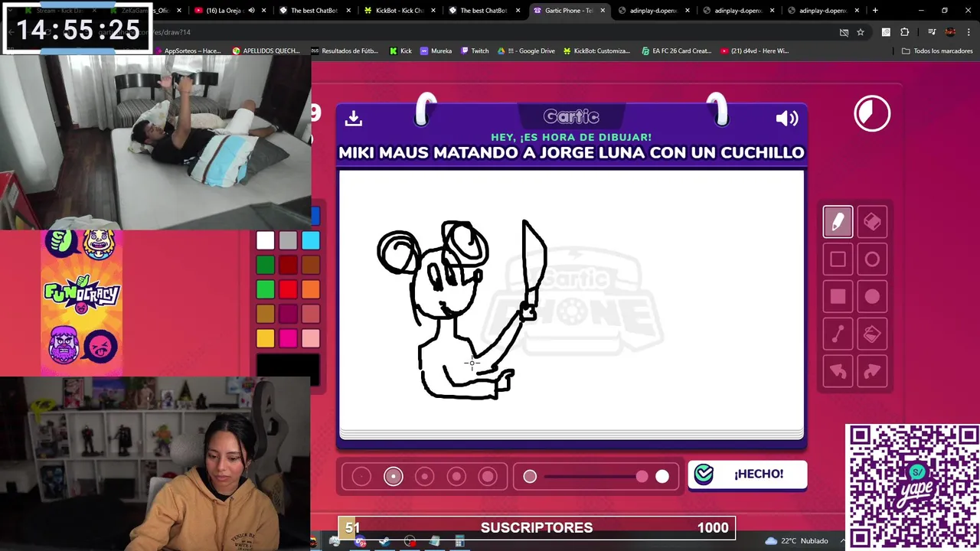Viewport: 980px width, 551px height.
Task: Open the Steam icon in the taskbar
Action: click(x=384, y=542)
